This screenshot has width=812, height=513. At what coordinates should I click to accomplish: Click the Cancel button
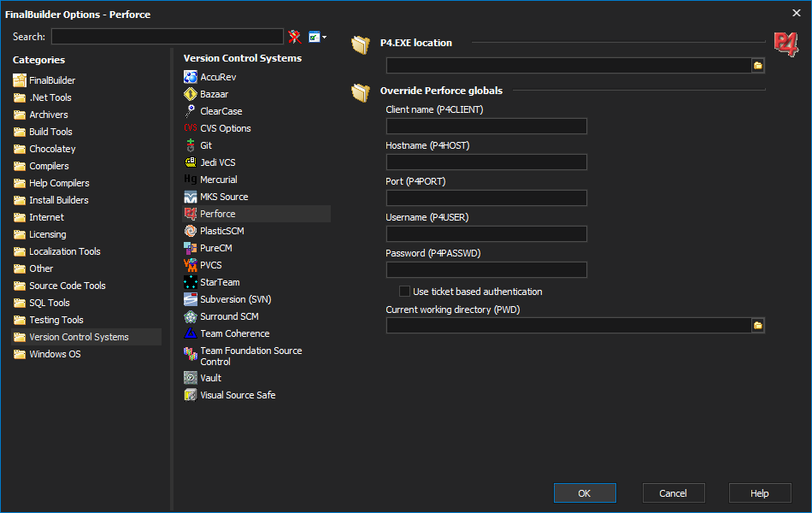[674, 492]
